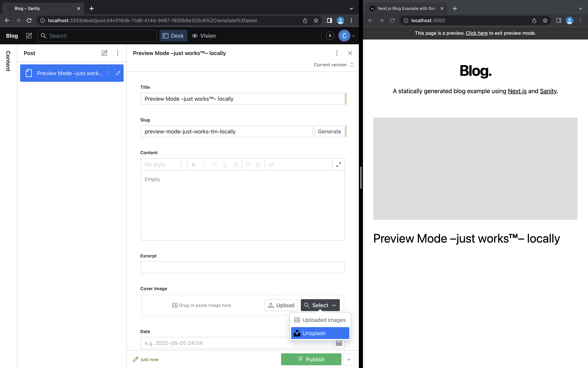The width and height of the screenshot is (588, 368).
Task: Click the green Publish button
Action: [x=311, y=359]
